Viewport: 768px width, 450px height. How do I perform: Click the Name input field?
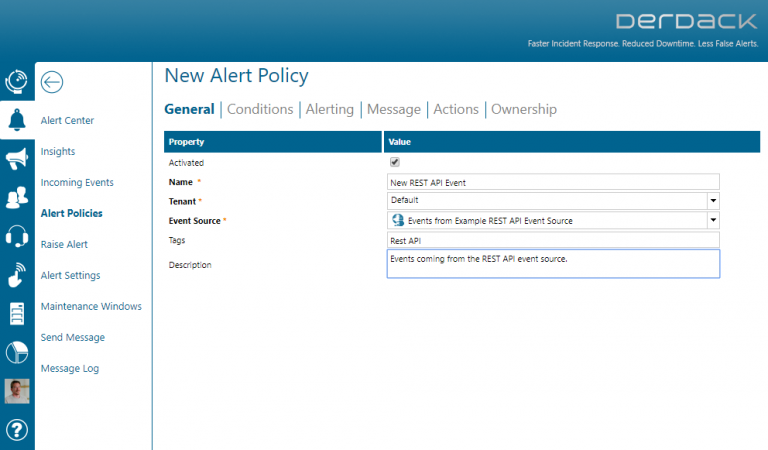[x=552, y=182]
